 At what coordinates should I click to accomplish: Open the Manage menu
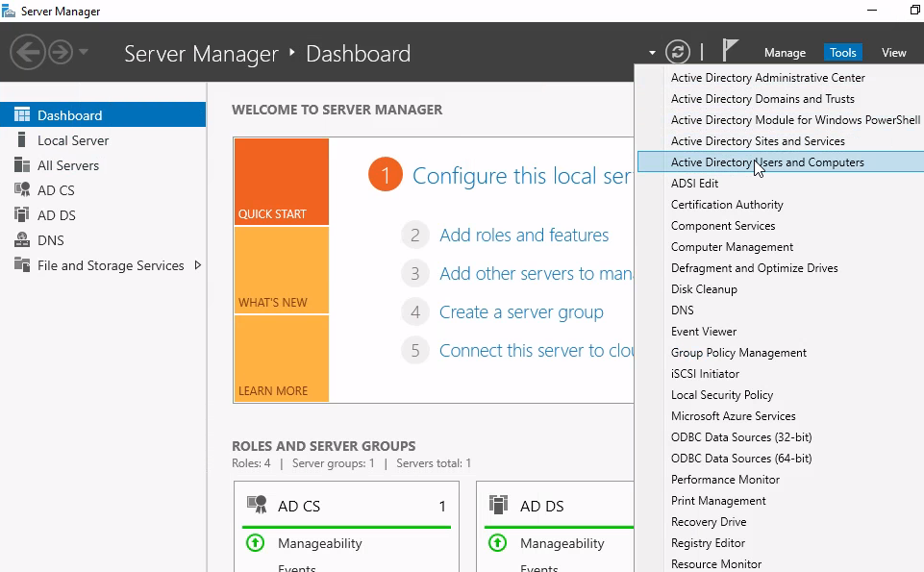coord(785,53)
